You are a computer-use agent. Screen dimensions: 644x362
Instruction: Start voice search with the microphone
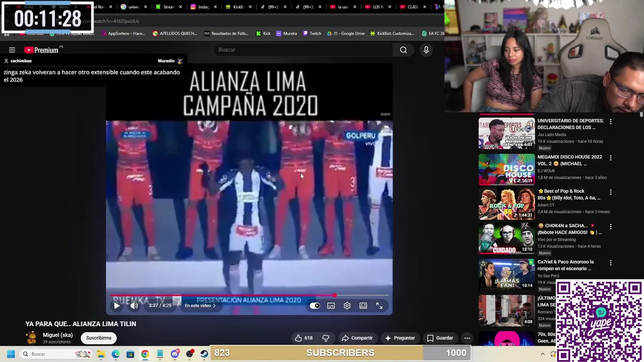coord(426,50)
